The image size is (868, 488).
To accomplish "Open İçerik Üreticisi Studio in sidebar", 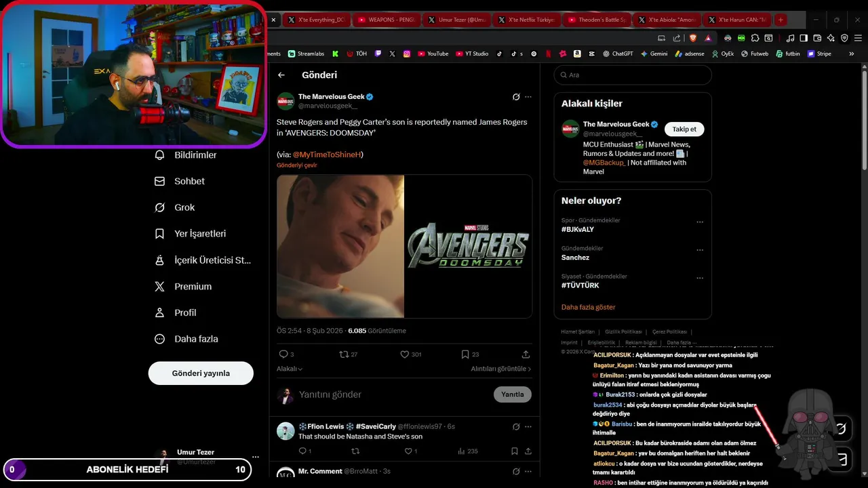I will [203, 260].
